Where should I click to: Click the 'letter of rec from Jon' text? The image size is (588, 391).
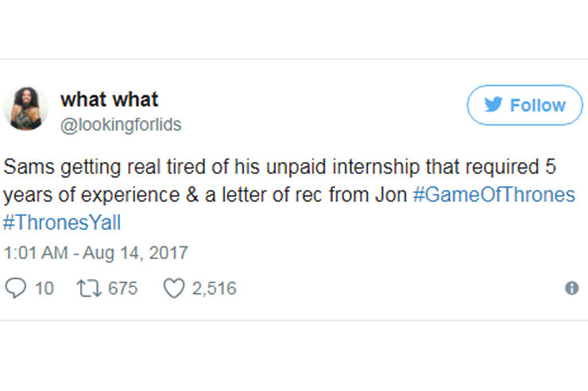click(318, 195)
